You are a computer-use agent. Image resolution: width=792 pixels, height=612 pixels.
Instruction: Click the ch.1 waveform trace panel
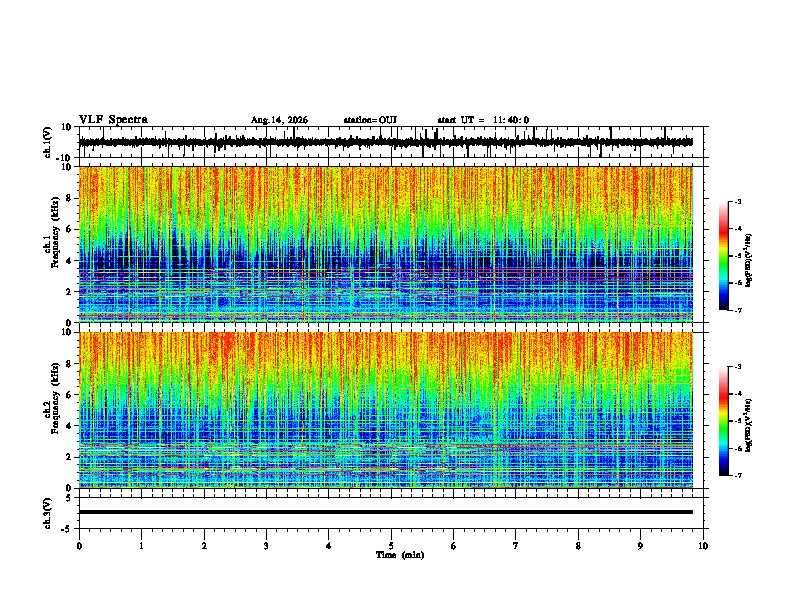[390, 142]
